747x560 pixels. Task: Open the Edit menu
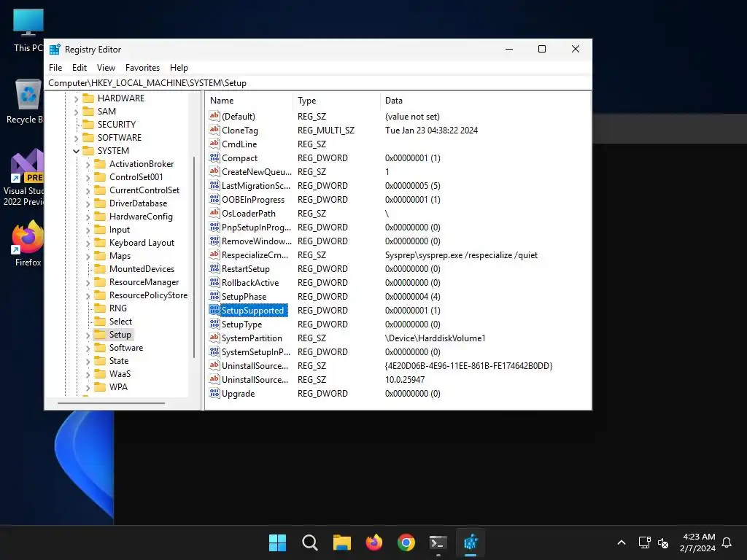(79, 68)
